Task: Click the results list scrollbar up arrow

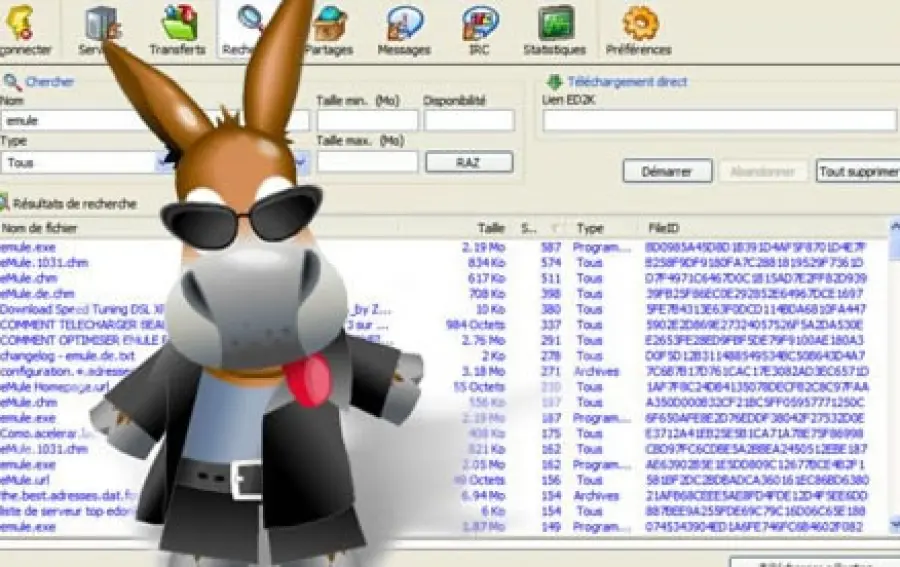Action: click(x=894, y=226)
